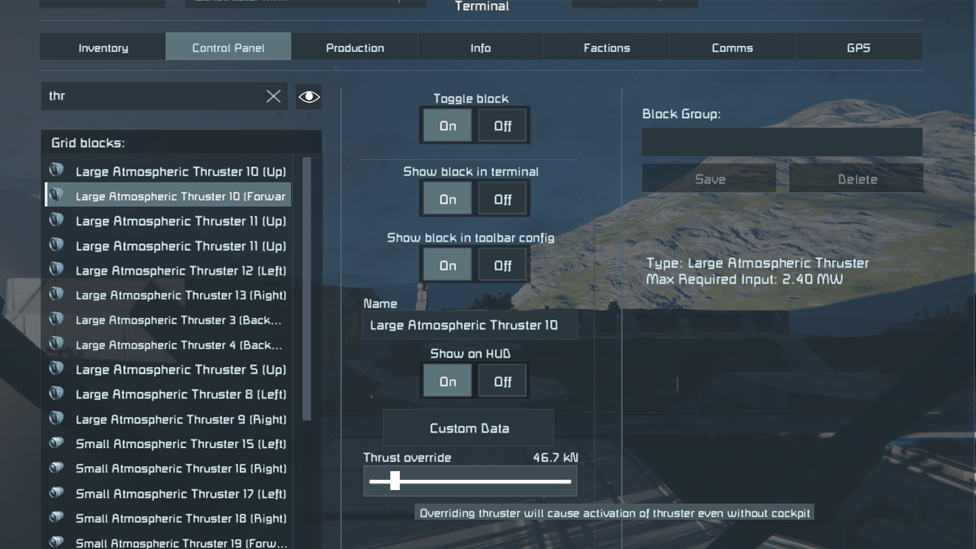Click the icon beside Small Atmospheric Thruster 19
Screen dimensions: 976x549
pyautogui.click(x=57, y=542)
